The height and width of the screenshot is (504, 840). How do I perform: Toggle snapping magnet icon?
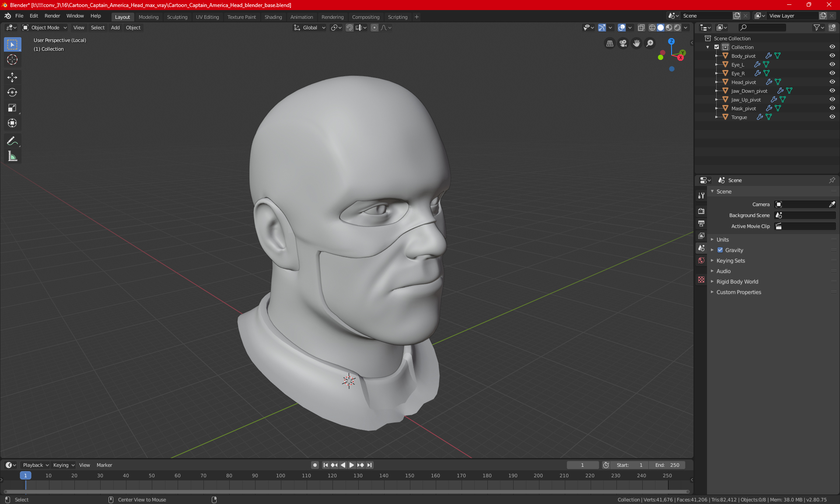coord(350,28)
